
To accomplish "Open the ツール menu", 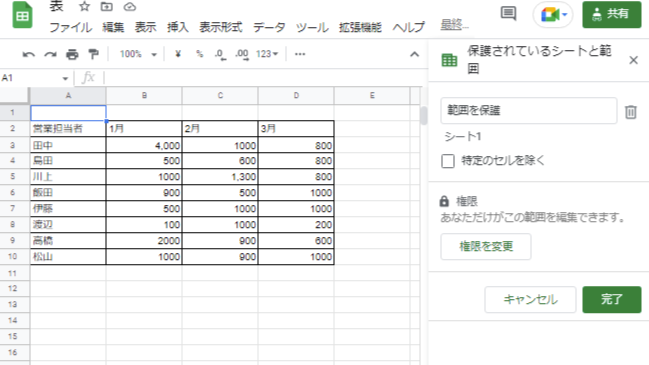I will (x=312, y=27).
